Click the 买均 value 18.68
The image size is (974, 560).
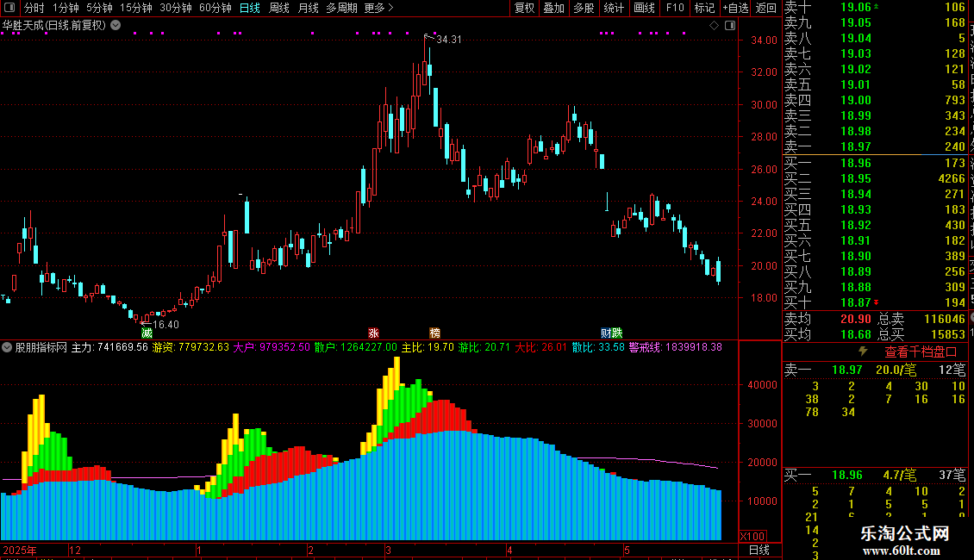(x=855, y=334)
